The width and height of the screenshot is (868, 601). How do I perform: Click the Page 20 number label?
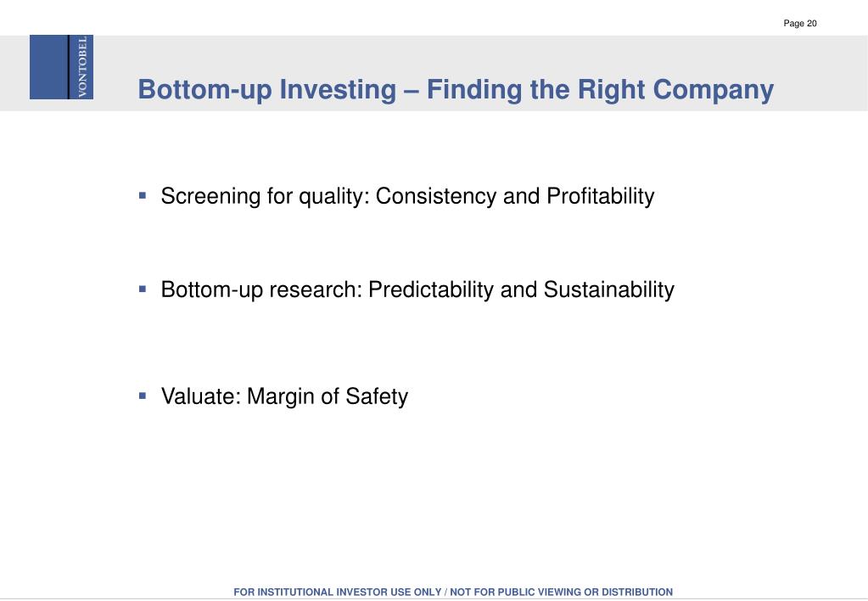800,23
